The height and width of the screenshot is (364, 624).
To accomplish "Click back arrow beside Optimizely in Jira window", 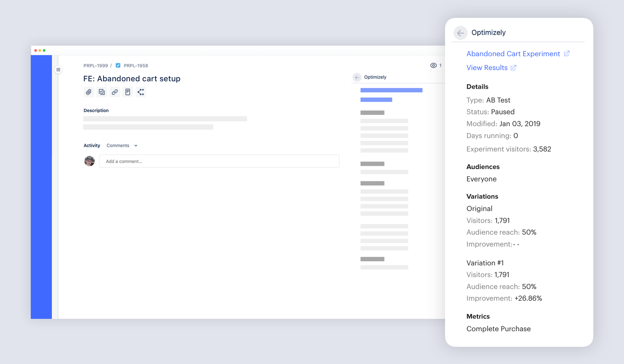I will pos(357,77).
